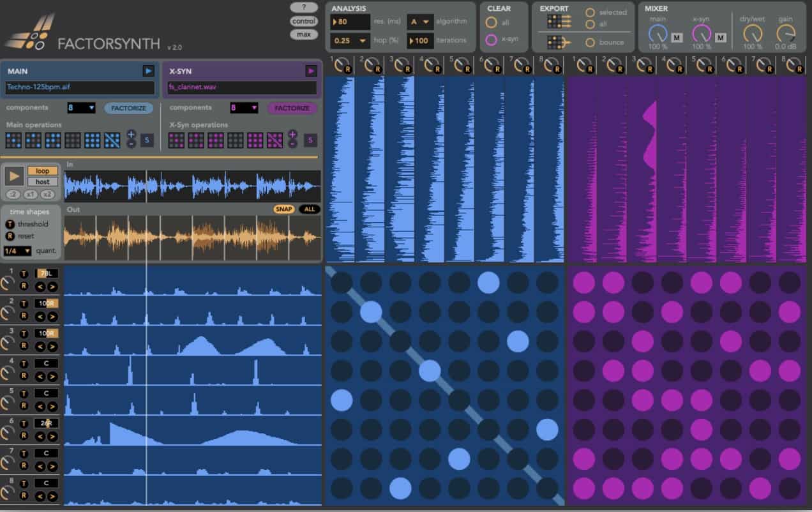Click the large orange play button
Image resolution: width=812 pixels, height=512 pixels.
tap(14, 176)
